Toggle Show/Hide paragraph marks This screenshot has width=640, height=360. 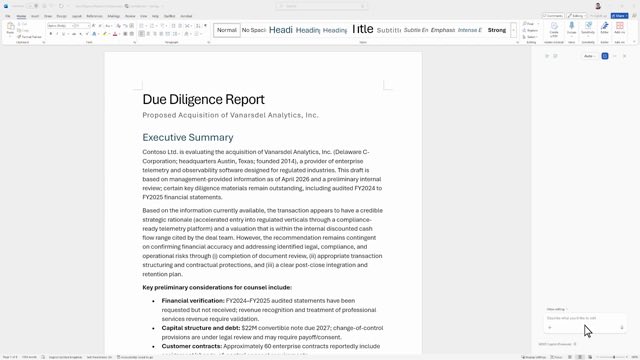pyautogui.click(x=205, y=26)
